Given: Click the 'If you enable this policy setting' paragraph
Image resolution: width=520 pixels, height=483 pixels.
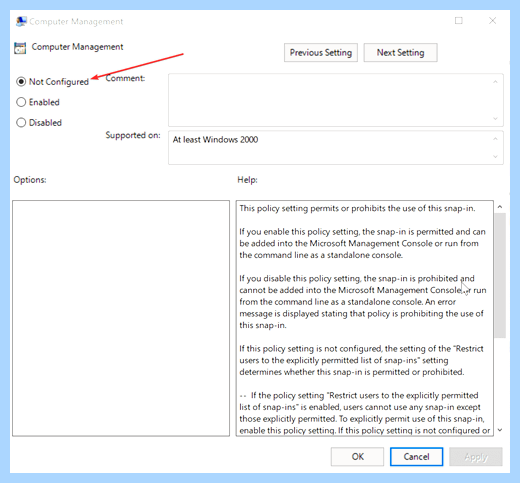Looking at the screenshot, I should click(x=362, y=243).
